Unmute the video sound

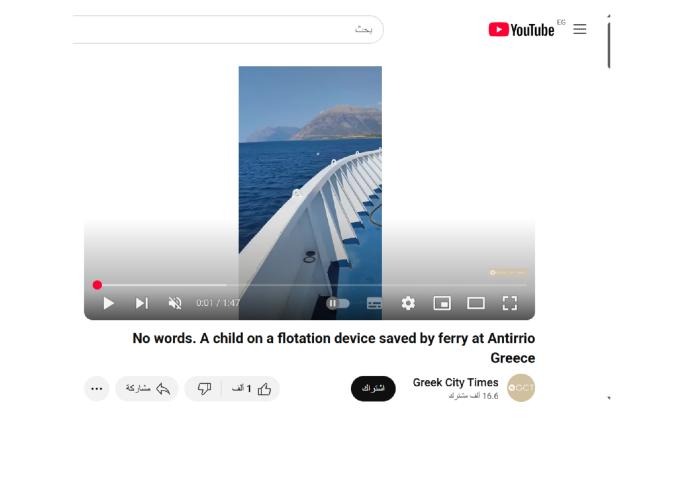tap(175, 304)
